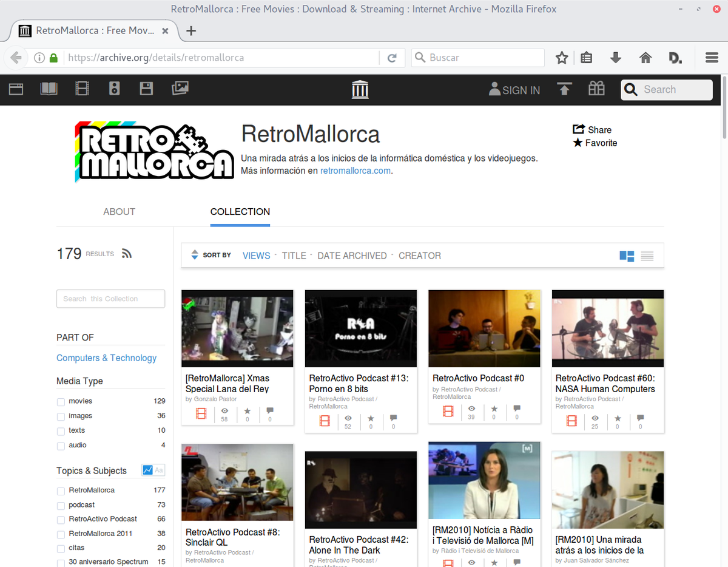Mark collection as Favorite

[x=595, y=143]
